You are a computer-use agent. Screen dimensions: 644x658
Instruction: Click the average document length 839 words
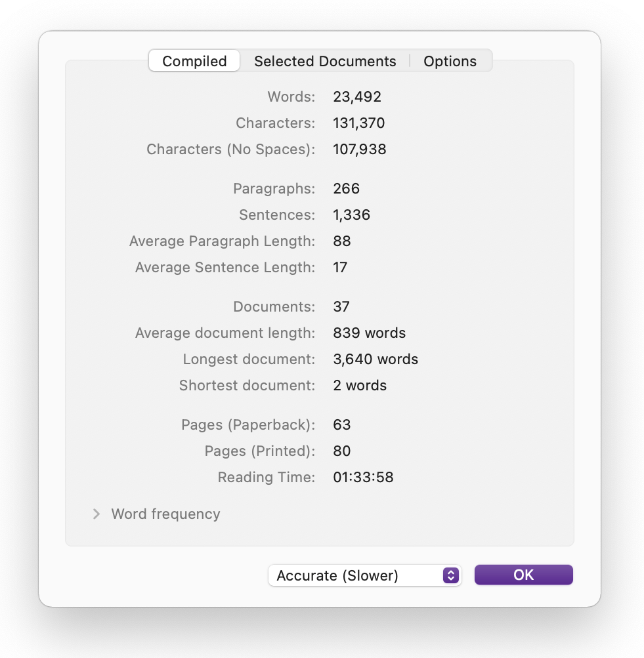point(370,333)
